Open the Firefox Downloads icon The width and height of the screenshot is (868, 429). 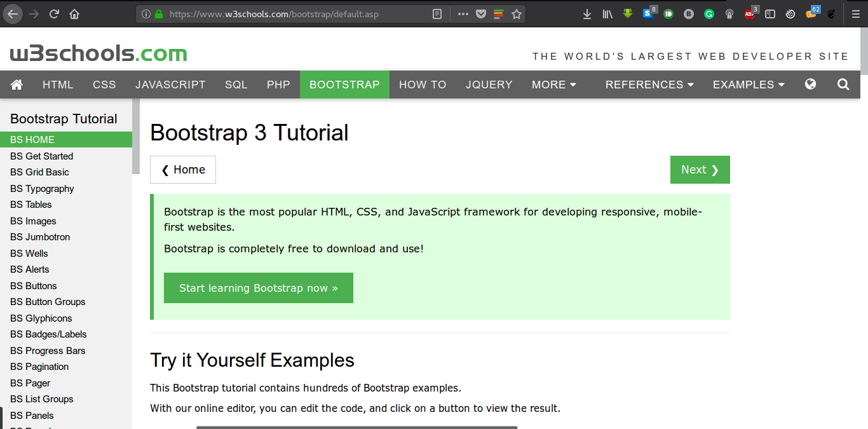tap(587, 13)
